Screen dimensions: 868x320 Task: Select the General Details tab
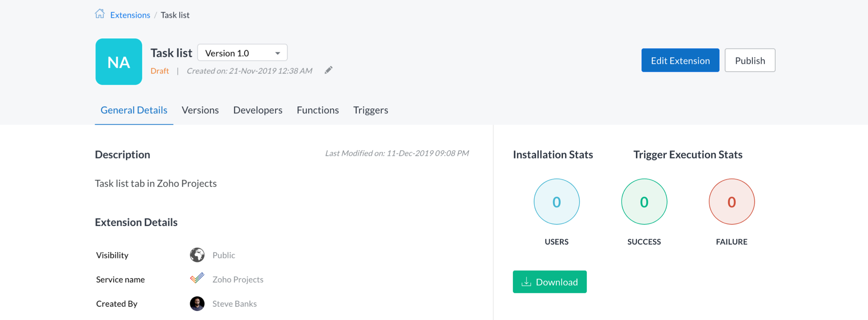tap(134, 110)
